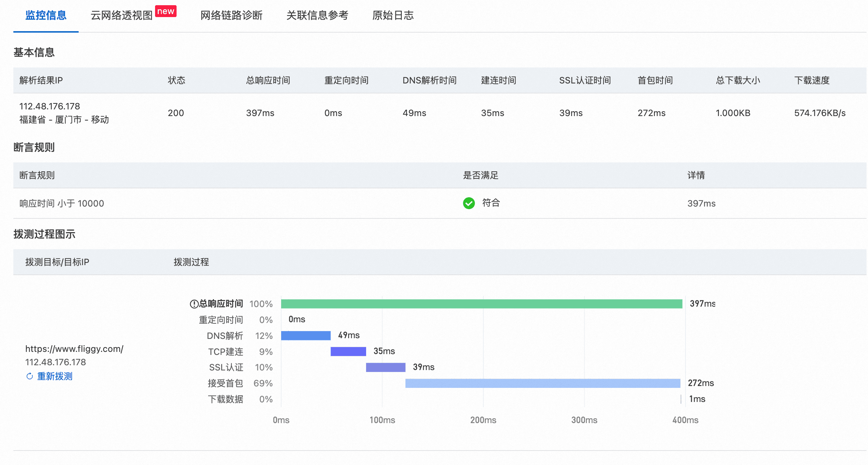This screenshot has width=868, height=465.
Task: Click the green check icon beside 符合
Action: pyautogui.click(x=469, y=203)
